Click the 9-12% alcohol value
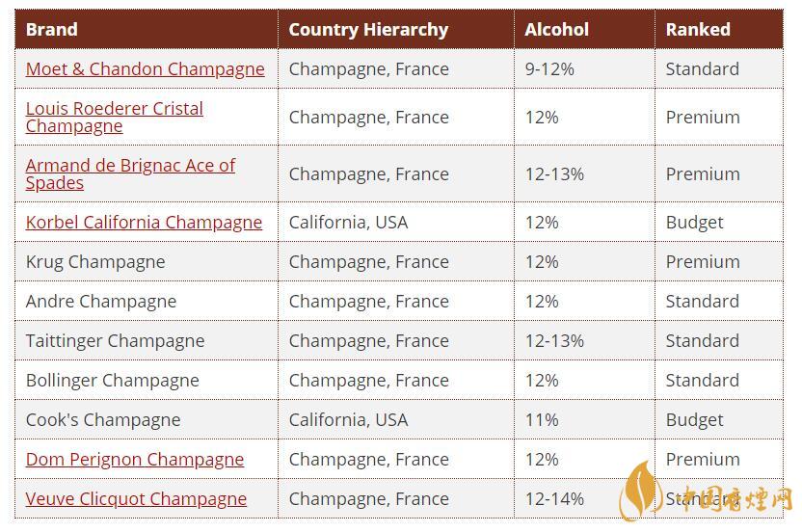802x532 pixels. click(x=549, y=69)
